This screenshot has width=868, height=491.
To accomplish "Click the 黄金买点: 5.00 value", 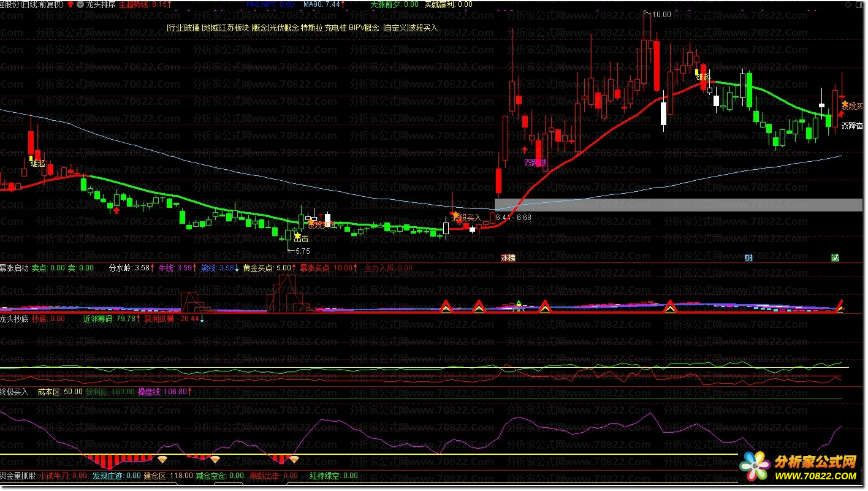I will [x=268, y=268].
